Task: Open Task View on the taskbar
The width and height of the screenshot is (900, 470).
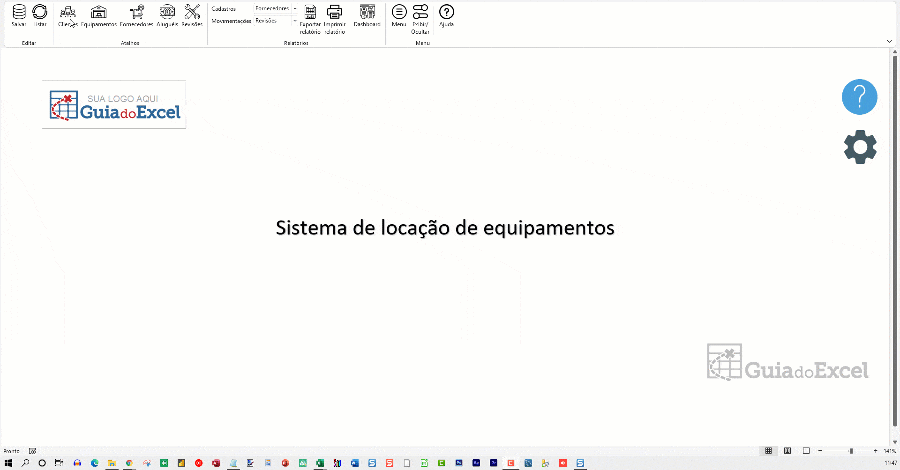Action: (59, 463)
